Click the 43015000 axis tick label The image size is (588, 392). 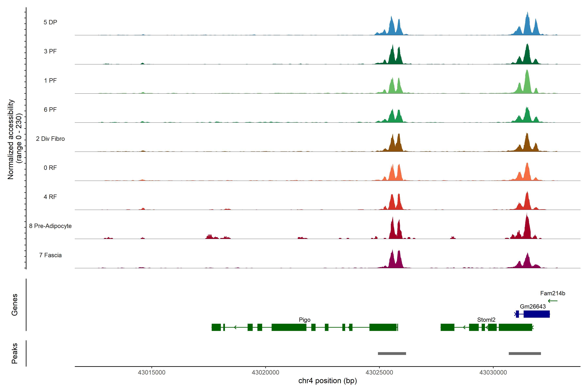152,372
